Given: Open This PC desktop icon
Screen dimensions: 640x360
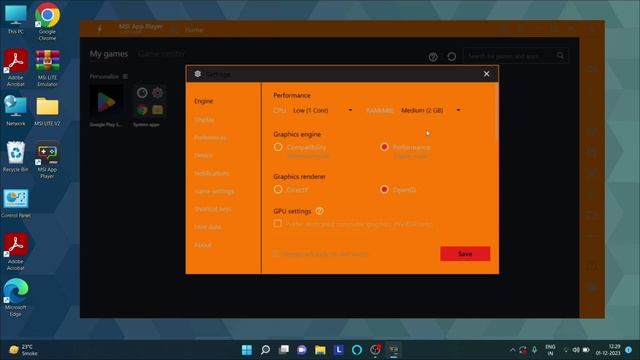Looking at the screenshot, I should 16,19.
